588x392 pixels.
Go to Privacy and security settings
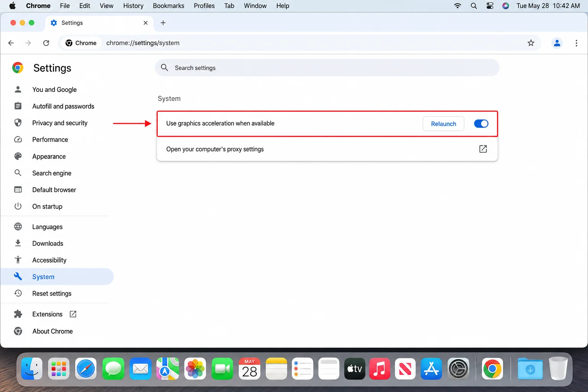click(x=60, y=123)
